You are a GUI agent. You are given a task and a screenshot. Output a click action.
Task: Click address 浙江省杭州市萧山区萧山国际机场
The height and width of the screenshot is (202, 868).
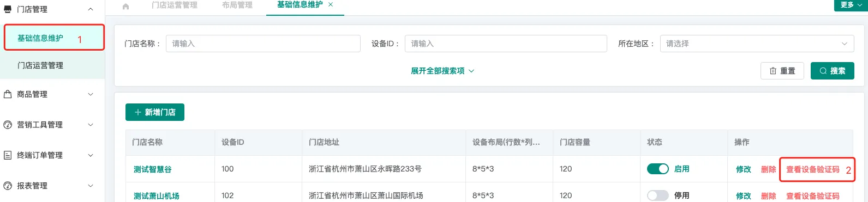366,195
